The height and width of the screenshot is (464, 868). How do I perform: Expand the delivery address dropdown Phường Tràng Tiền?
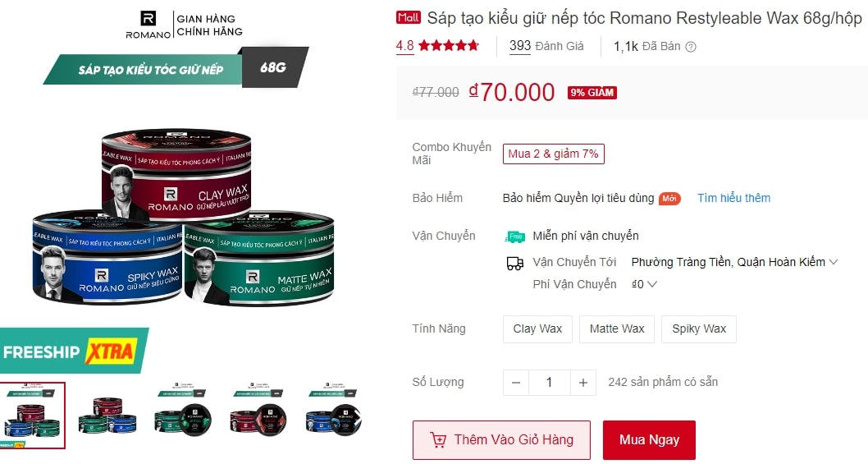[734, 262]
